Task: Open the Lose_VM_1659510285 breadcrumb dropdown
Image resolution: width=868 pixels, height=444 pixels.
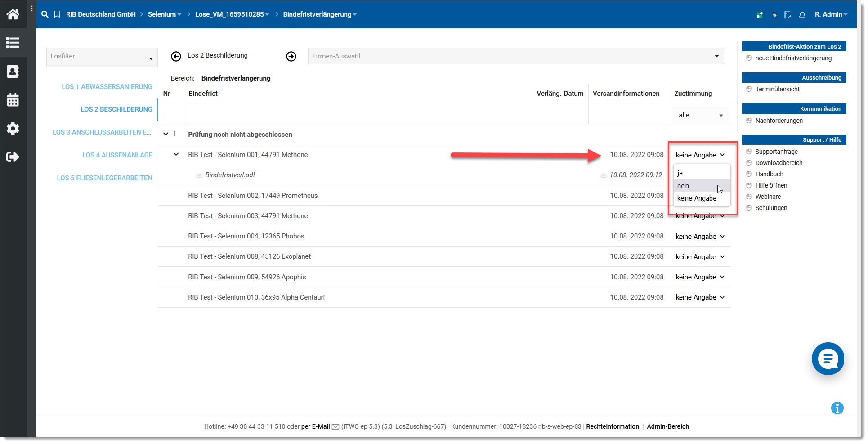Action: [x=232, y=14]
